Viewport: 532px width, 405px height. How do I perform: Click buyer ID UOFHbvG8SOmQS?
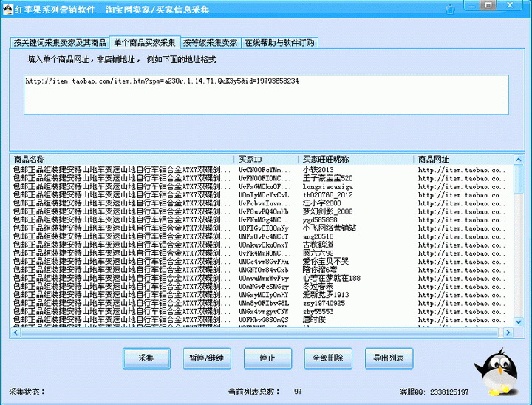264,320
